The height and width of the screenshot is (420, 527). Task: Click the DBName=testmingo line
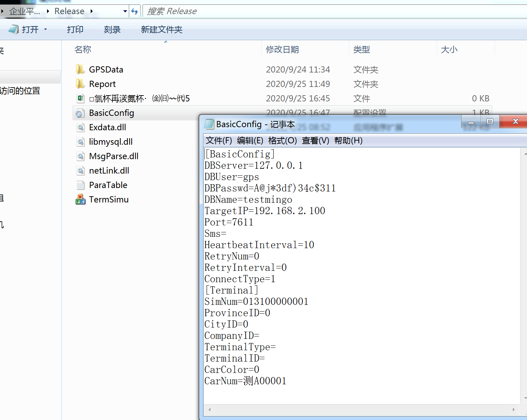pos(248,200)
